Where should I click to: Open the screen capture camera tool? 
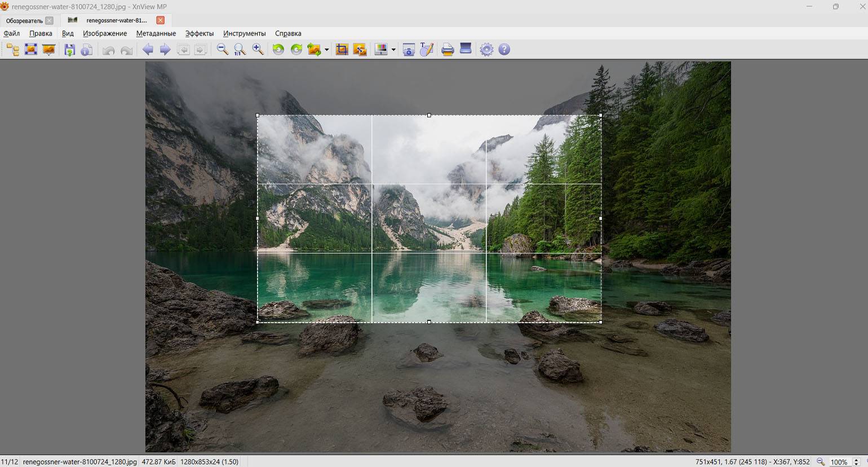coord(409,50)
